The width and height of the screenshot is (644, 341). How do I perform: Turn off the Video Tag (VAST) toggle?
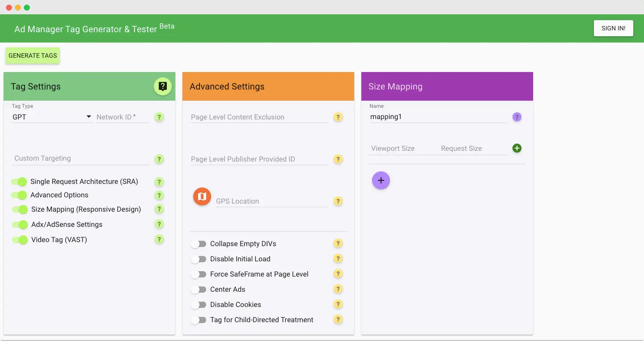click(x=19, y=240)
